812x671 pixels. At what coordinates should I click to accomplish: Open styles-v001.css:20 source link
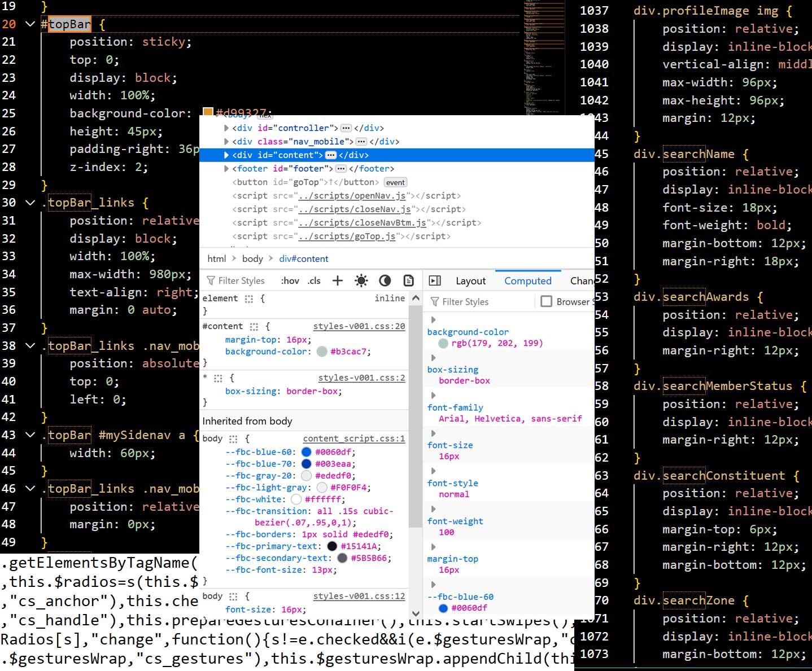click(x=359, y=326)
